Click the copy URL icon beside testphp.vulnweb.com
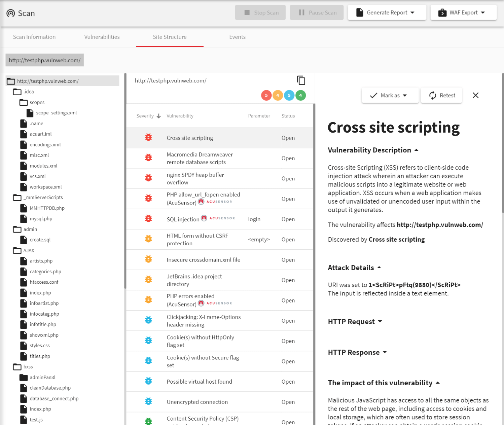 (301, 80)
